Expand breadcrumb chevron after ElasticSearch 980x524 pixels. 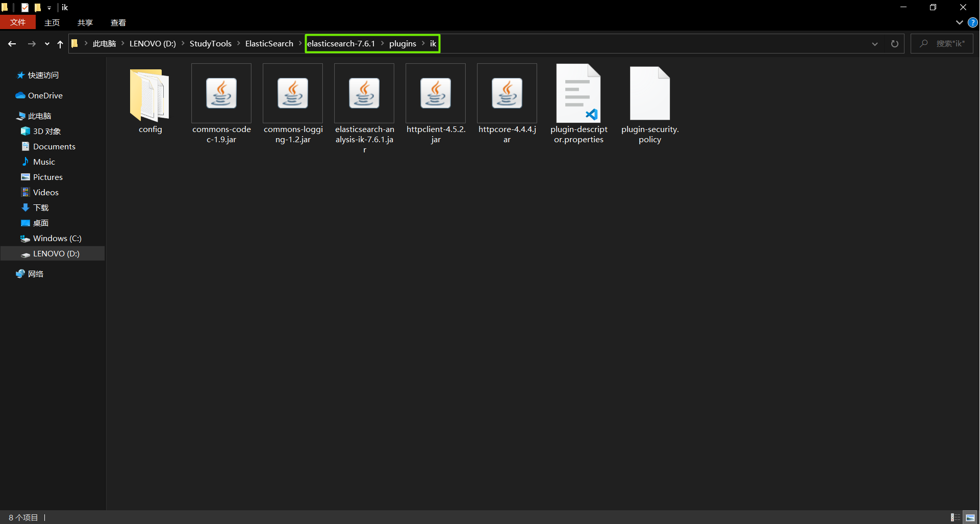(x=300, y=44)
